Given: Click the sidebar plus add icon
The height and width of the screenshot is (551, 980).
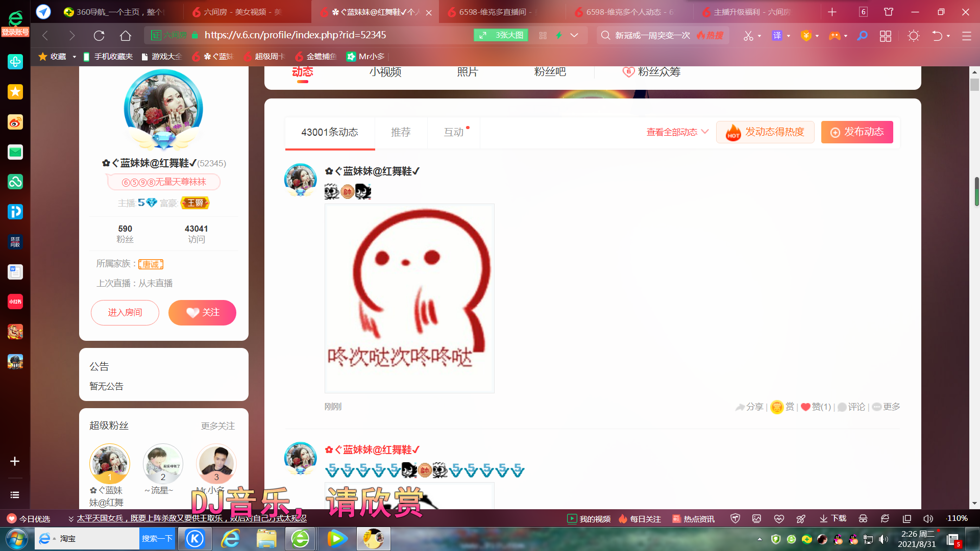Looking at the screenshot, I should (x=15, y=461).
